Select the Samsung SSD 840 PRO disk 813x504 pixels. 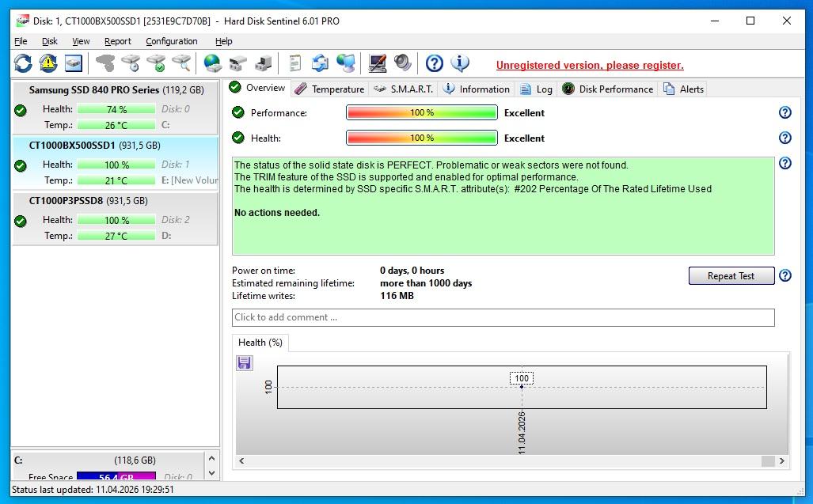click(115, 108)
